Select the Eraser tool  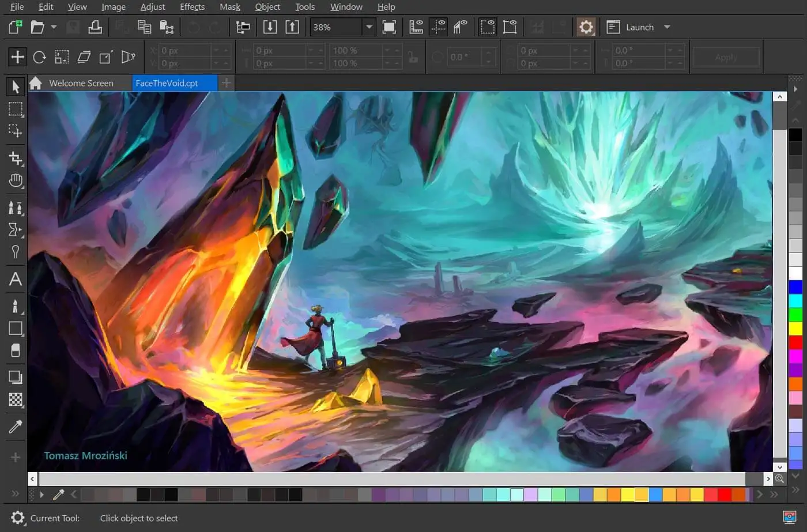point(16,350)
